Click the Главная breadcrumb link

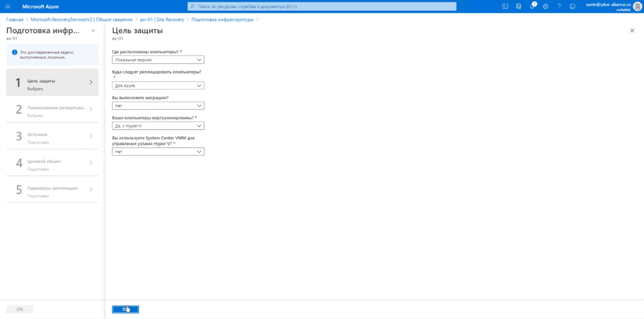tap(14, 19)
